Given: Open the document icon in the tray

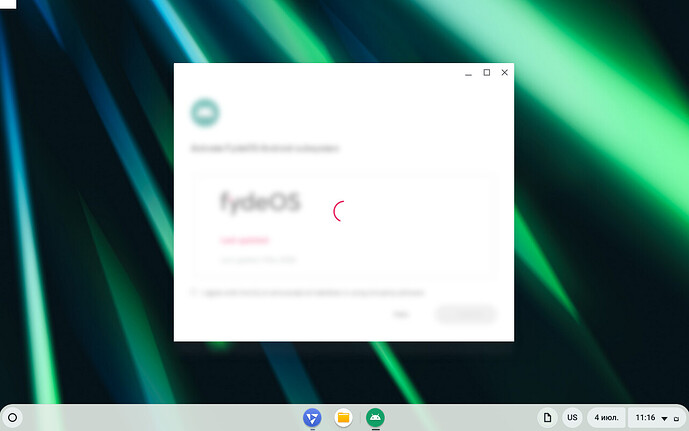Looking at the screenshot, I should point(547,417).
